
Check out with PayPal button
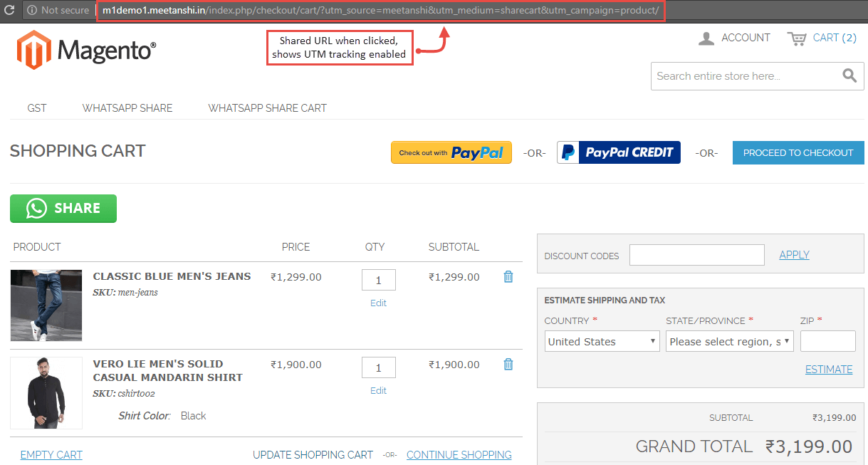coord(451,152)
